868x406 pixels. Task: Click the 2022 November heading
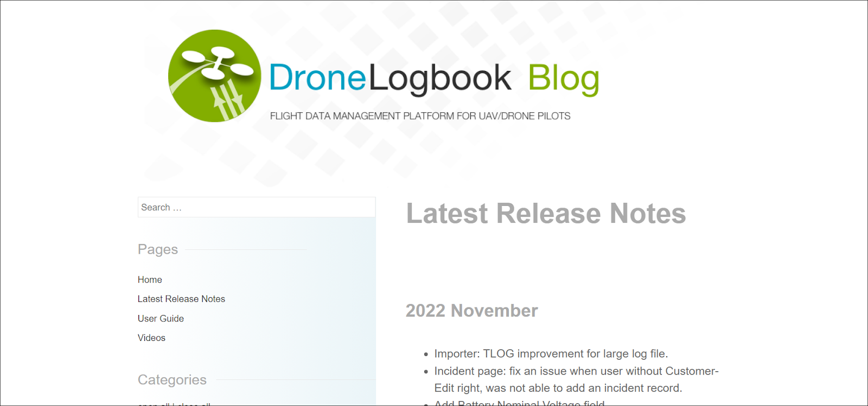pos(471,311)
